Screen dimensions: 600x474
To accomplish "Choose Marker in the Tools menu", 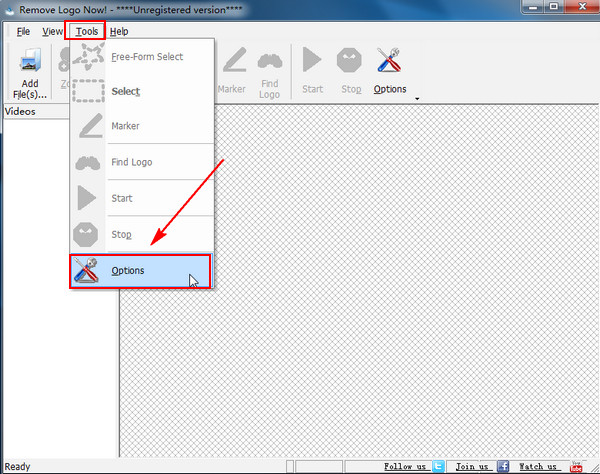I will click(x=142, y=126).
